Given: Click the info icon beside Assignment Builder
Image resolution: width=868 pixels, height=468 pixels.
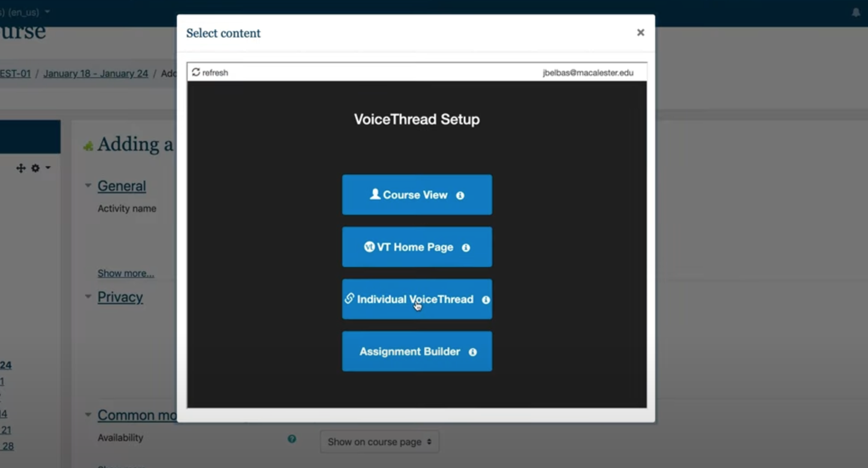Looking at the screenshot, I should tap(472, 352).
